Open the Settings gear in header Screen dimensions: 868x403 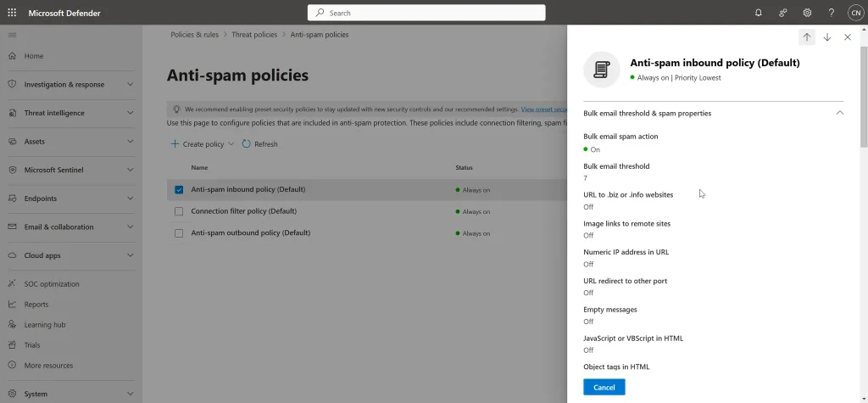click(x=807, y=13)
